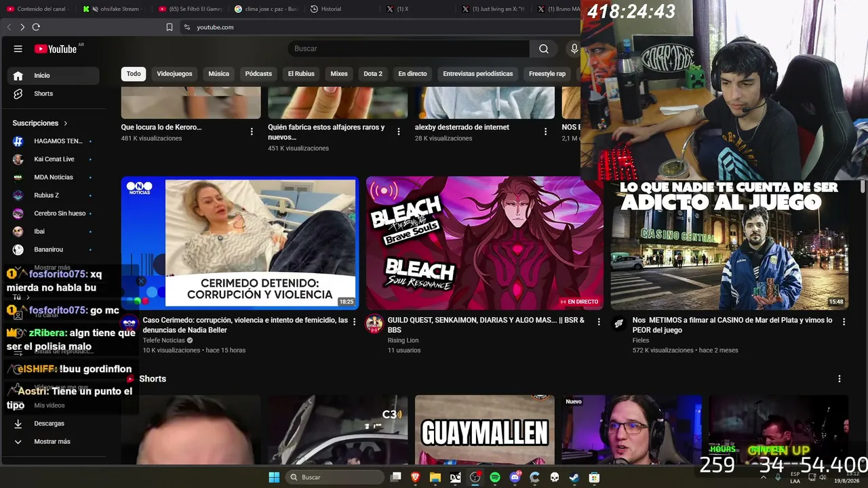Open options for GUILD QUEST live stream
Image resolution: width=868 pixels, height=488 pixels.
click(599, 322)
